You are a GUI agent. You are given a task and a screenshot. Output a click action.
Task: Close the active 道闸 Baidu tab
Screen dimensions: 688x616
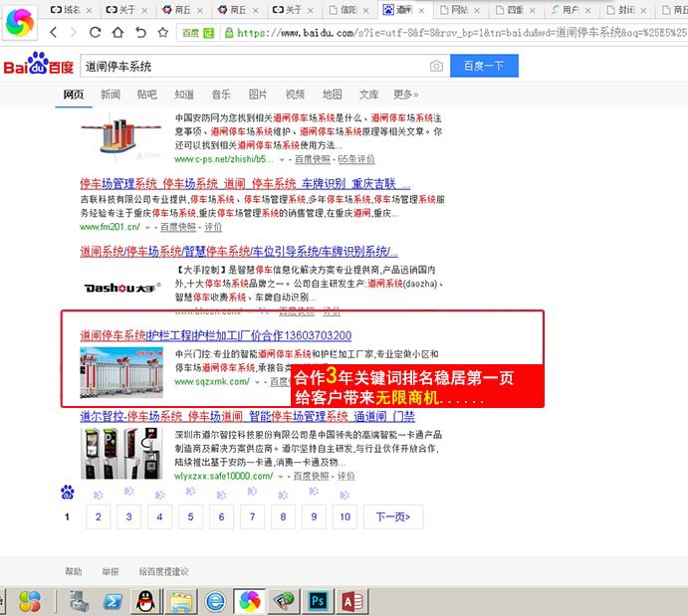(421, 10)
